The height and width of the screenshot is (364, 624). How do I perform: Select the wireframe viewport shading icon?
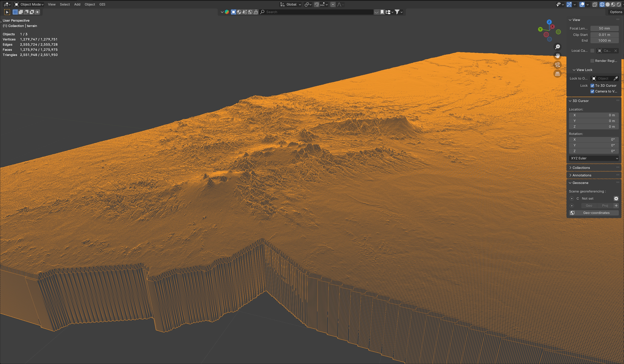click(x=602, y=4)
